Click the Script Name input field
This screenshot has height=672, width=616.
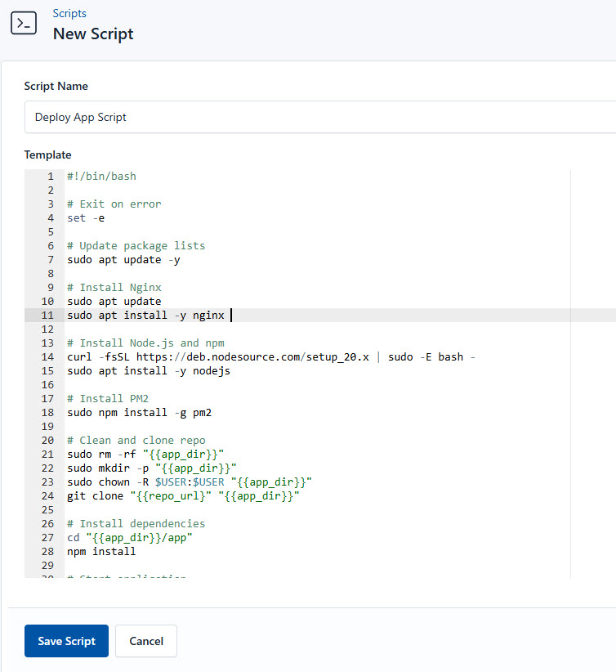tap(320, 117)
